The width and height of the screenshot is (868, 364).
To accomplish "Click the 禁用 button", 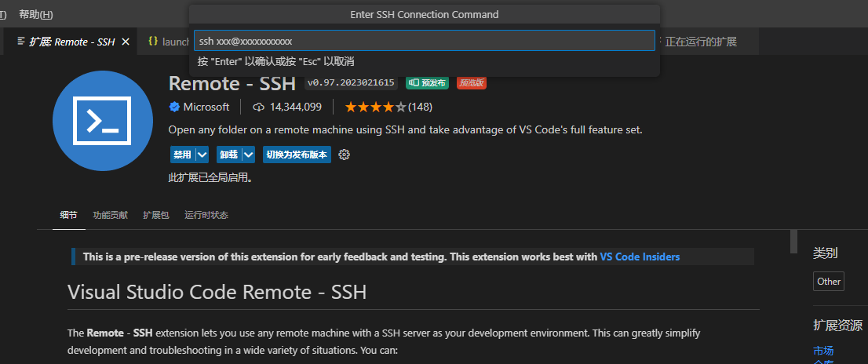I will (x=183, y=155).
